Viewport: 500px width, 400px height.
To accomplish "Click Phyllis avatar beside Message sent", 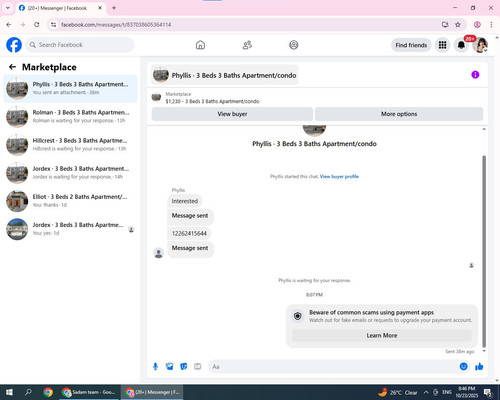I will (159, 253).
